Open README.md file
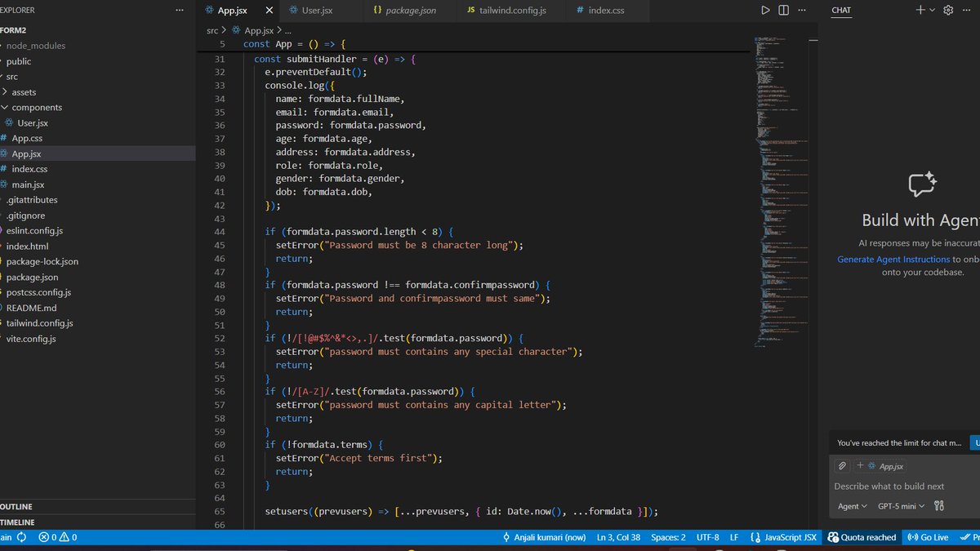 pos(31,308)
